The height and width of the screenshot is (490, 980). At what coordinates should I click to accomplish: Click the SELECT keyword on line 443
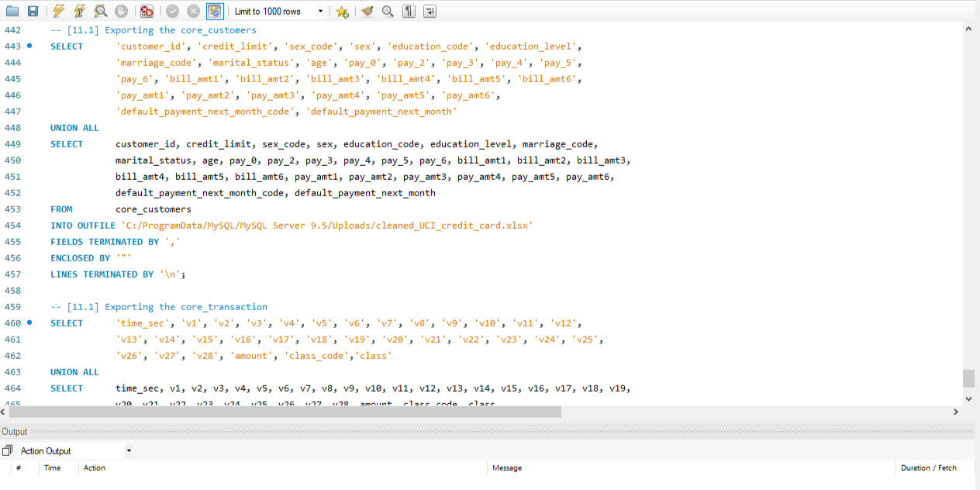coord(67,47)
